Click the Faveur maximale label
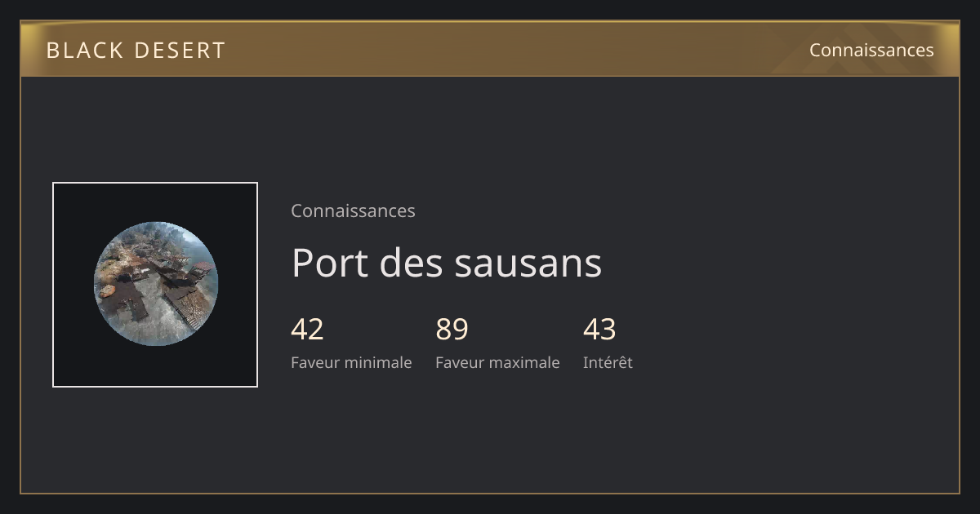This screenshot has width=980, height=514. pyautogui.click(x=497, y=362)
